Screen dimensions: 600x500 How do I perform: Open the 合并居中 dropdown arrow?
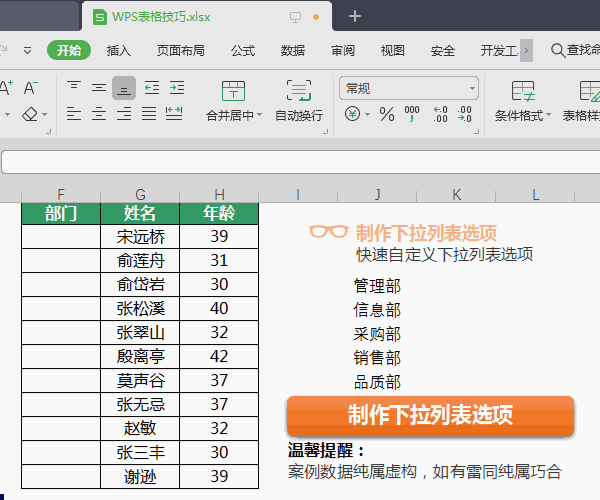[x=259, y=115]
